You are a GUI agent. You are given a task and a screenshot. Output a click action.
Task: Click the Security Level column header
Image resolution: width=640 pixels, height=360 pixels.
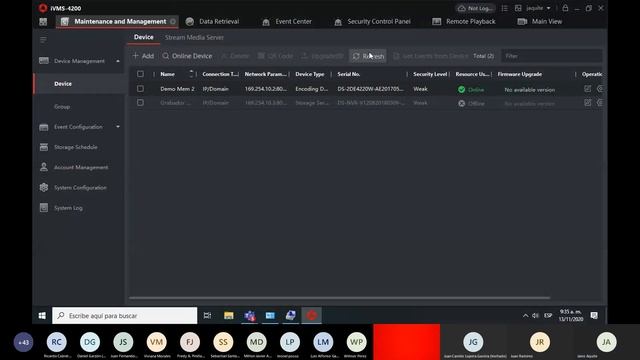(430, 74)
